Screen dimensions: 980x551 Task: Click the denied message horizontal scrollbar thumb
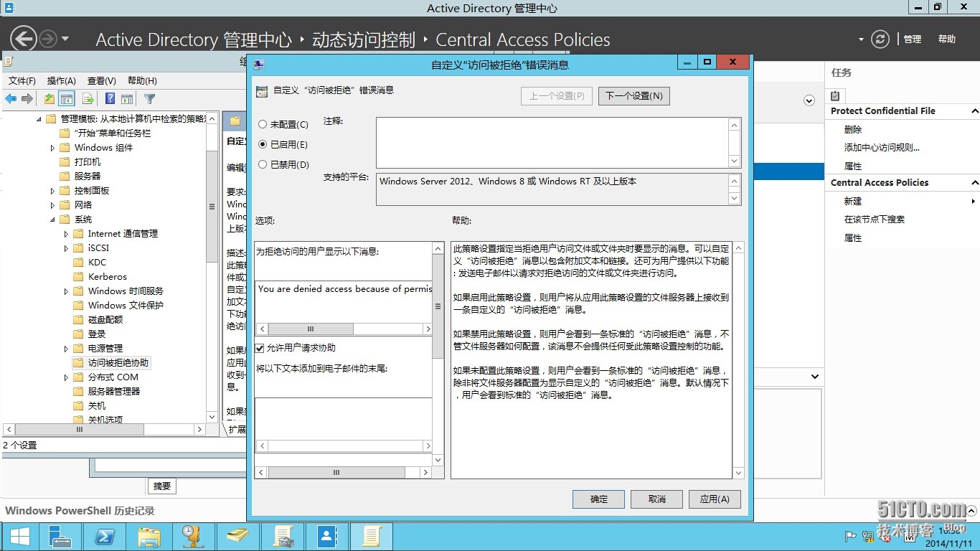pyautogui.click(x=311, y=329)
